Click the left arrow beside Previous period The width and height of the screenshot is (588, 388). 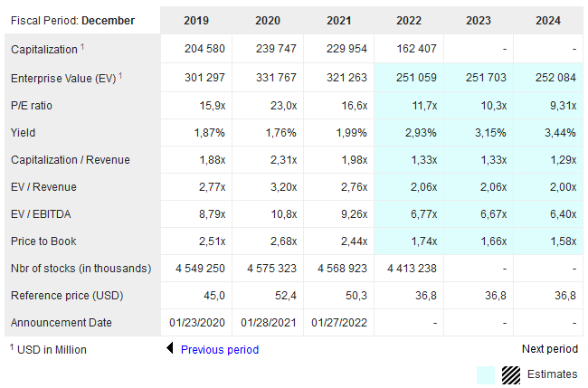(169, 349)
